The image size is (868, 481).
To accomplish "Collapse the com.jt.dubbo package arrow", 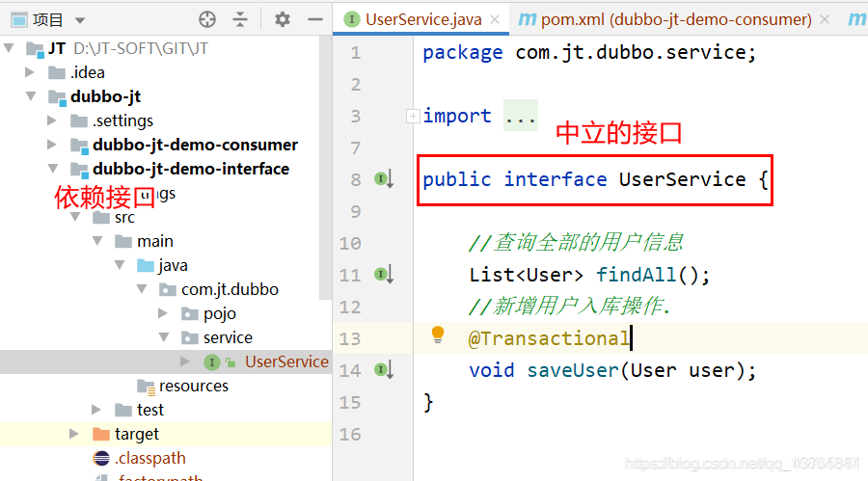I will (142, 289).
